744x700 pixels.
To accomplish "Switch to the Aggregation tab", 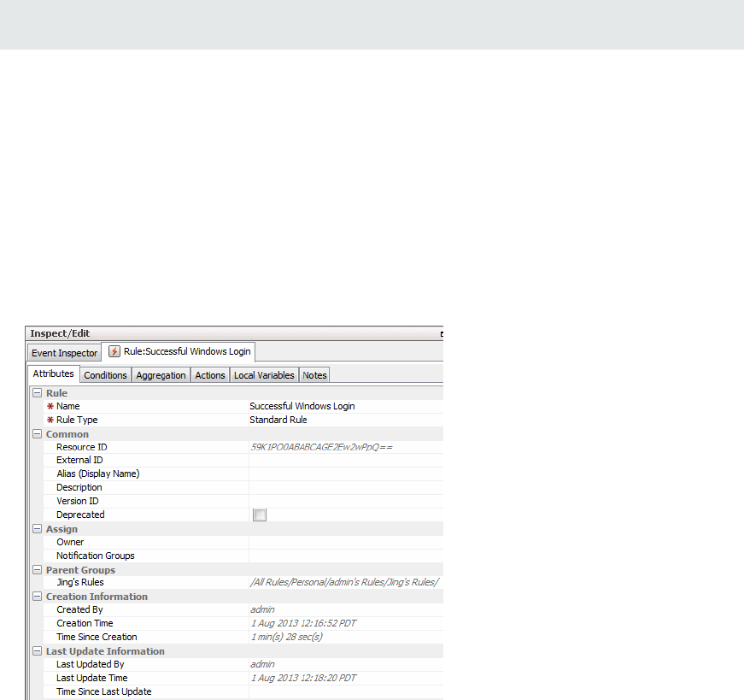I will tap(161, 375).
